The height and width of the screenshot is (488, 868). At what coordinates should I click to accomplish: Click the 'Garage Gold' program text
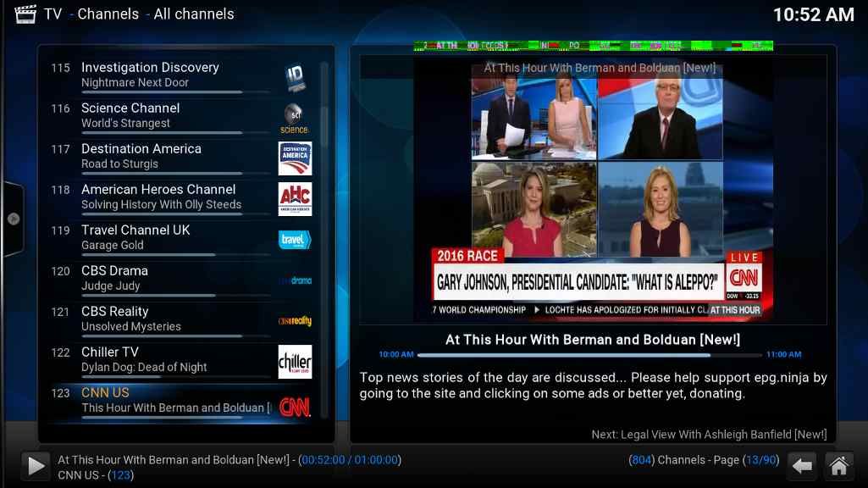tap(113, 246)
